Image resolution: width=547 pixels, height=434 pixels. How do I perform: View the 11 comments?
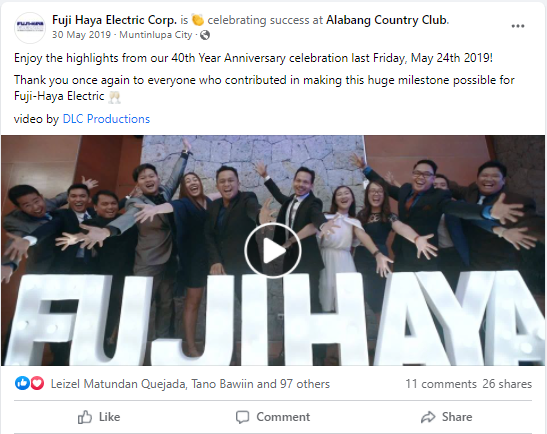[x=441, y=384]
